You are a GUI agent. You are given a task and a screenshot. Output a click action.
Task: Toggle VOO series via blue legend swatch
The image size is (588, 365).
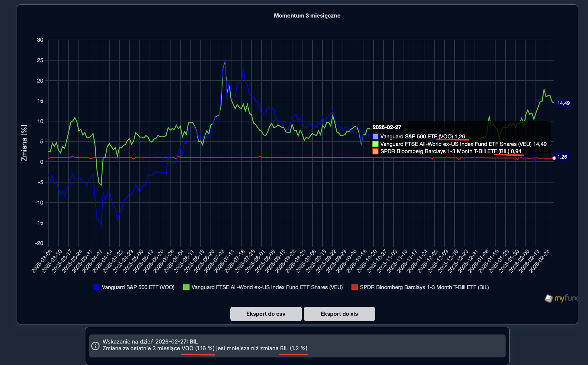[x=97, y=287]
